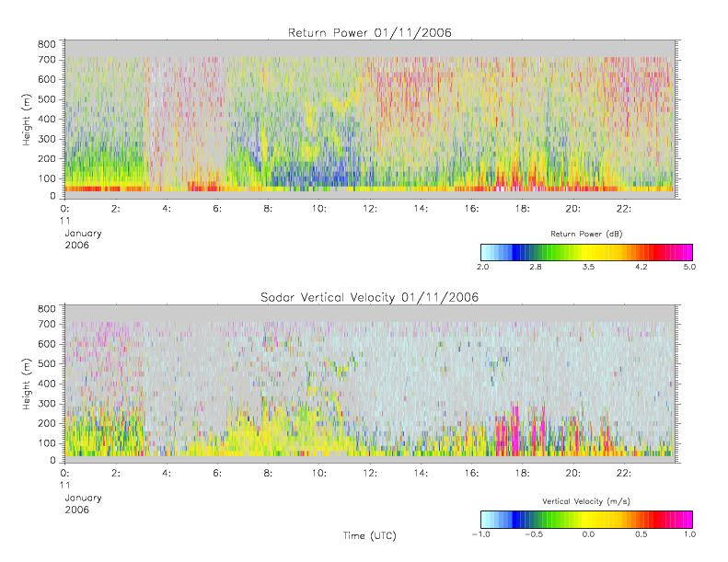Select the 'Vertical Velocity (m/s)' legend label
728x562 pixels.
[586, 501]
